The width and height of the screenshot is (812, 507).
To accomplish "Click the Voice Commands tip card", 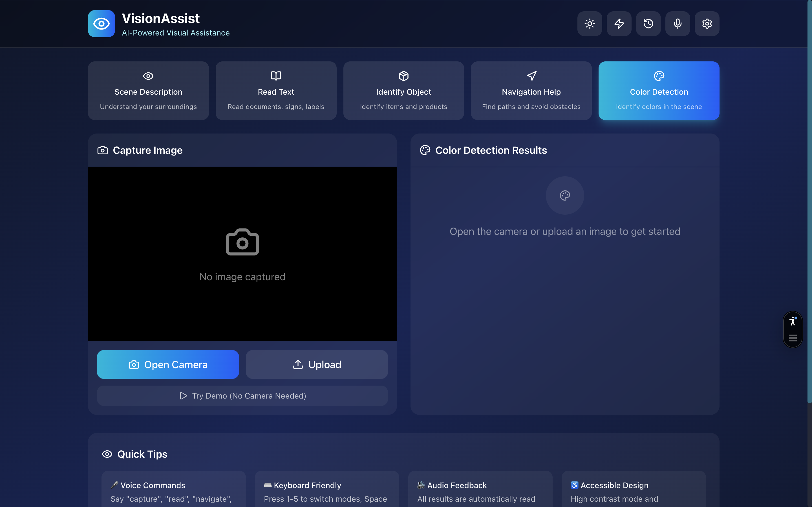I will 173,490.
